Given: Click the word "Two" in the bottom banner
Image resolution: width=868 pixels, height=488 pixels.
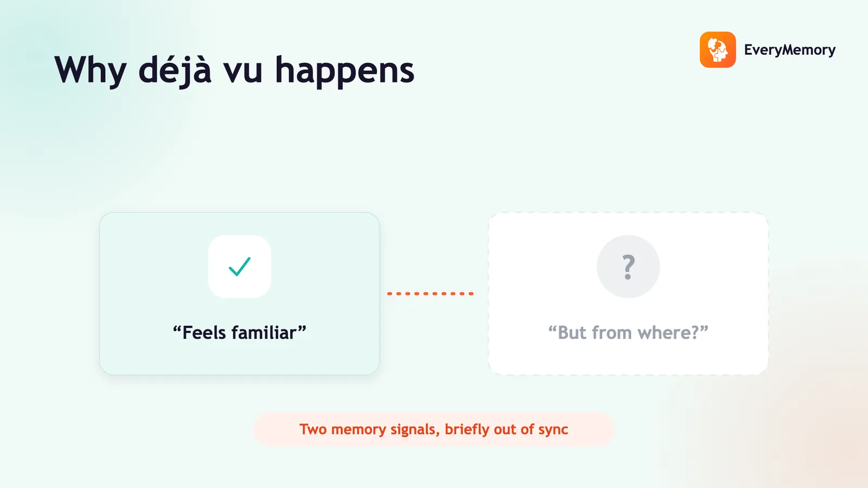Looking at the screenshot, I should point(313,429).
